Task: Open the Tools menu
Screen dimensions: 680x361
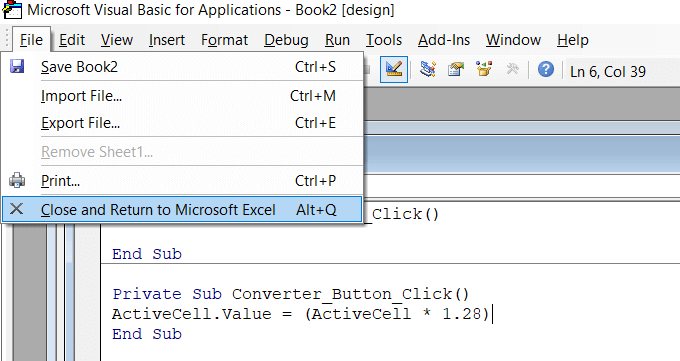Action: (383, 40)
